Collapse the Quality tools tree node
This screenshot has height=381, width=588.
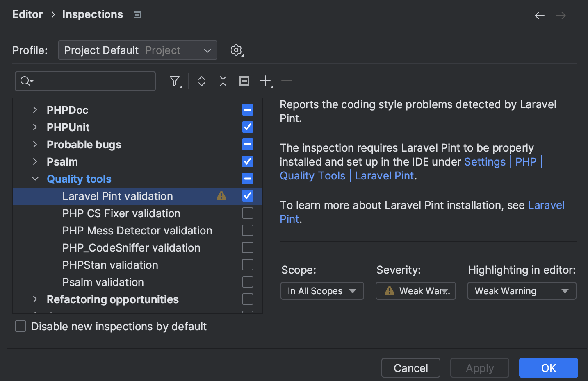35,179
